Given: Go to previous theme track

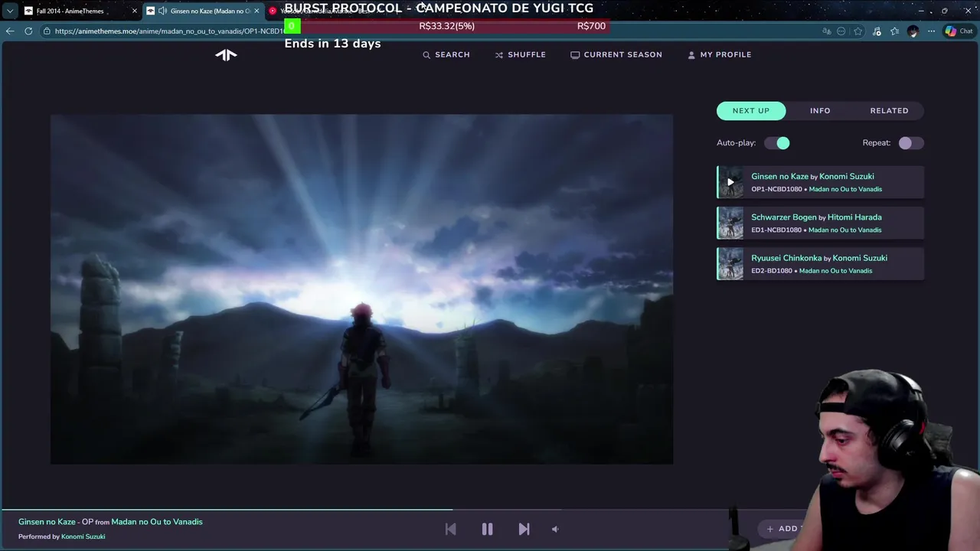Looking at the screenshot, I should [450, 529].
